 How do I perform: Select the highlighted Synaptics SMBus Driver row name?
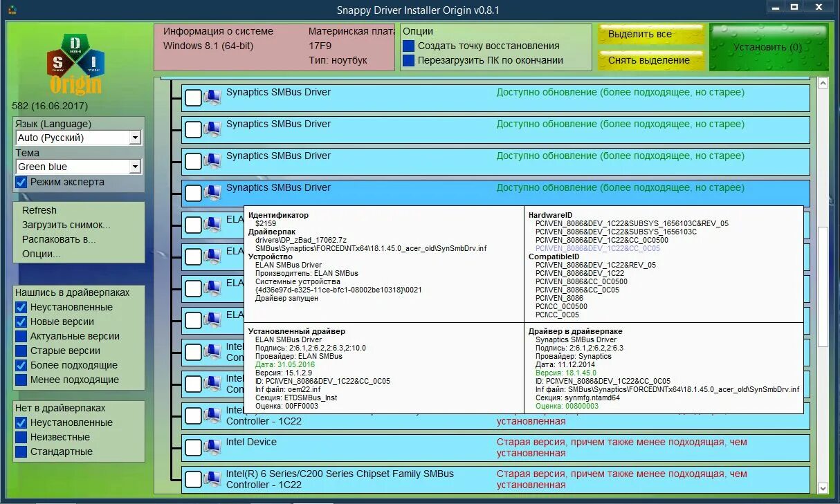[x=278, y=187]
